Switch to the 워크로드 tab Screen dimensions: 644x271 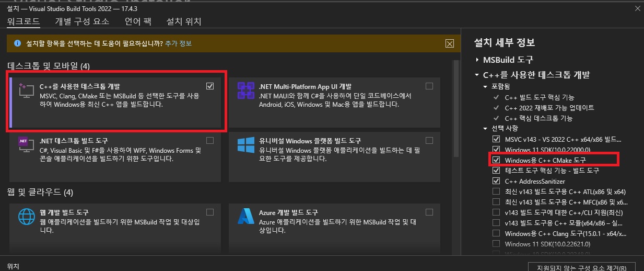pyautogui.click(x=23, y=21)
